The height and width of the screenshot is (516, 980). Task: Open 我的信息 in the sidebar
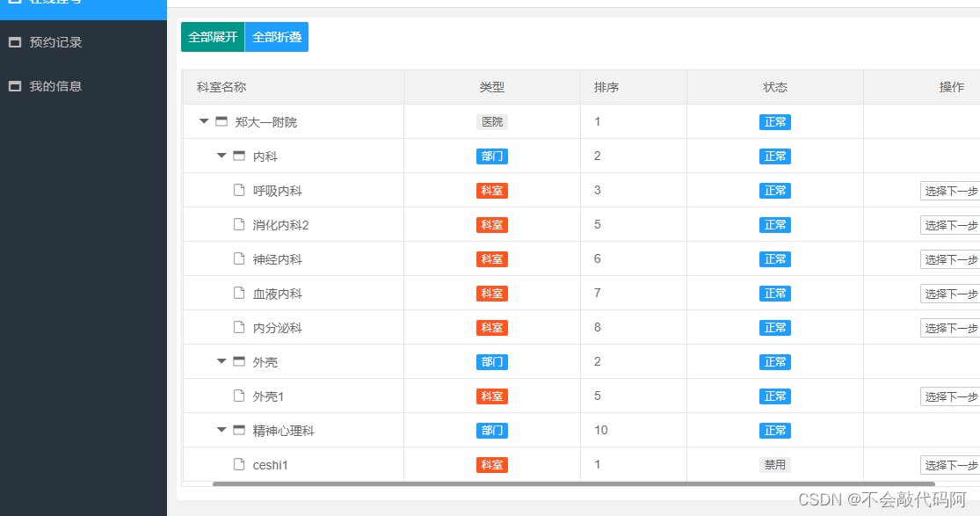[x=55, y=86]
